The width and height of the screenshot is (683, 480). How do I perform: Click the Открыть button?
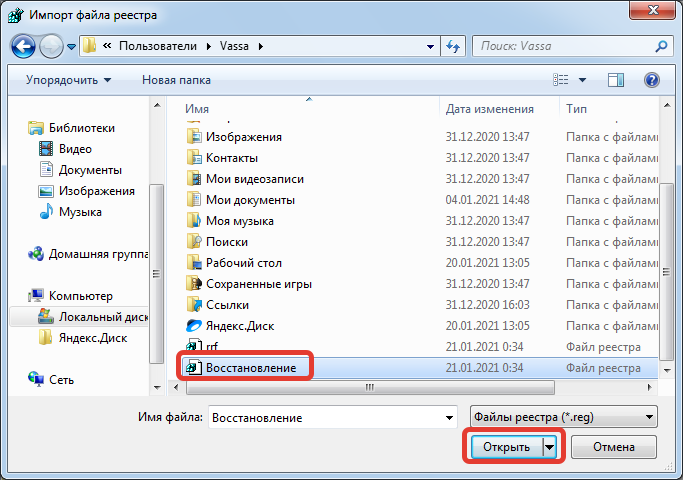click(507, 447)
